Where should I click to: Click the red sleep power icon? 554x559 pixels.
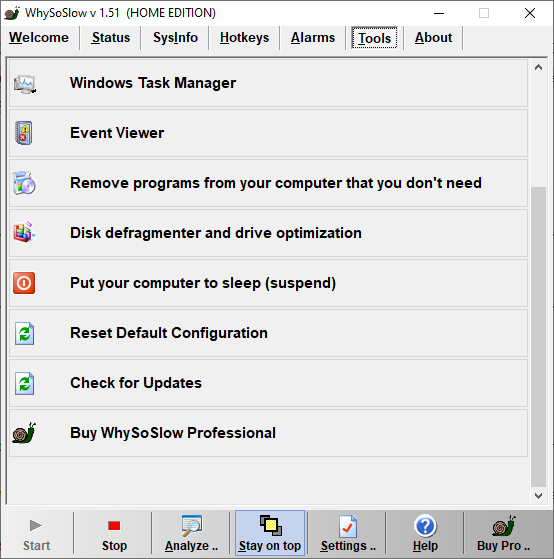[x=24, y=283]
